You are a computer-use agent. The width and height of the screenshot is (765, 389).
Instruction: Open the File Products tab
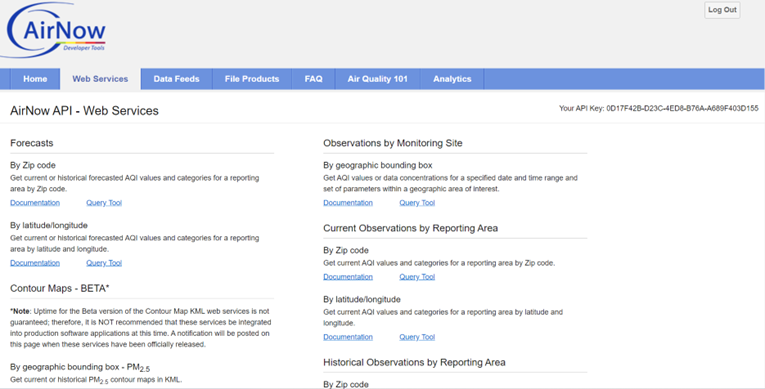(x=252, y=79)
